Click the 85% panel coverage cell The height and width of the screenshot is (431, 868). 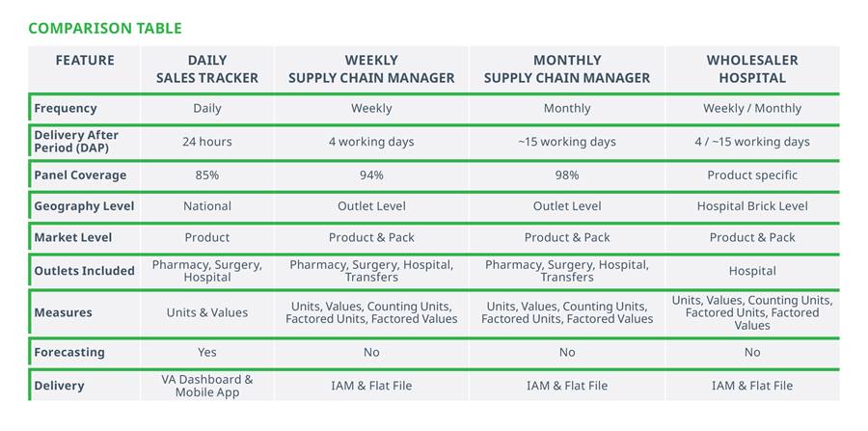[207, 175]
